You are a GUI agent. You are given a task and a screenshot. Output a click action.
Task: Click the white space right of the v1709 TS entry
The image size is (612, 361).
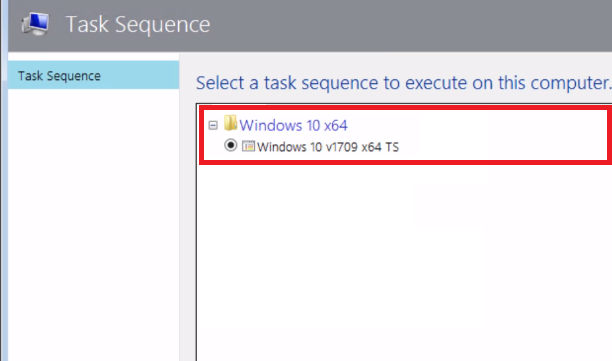[502, 147]
